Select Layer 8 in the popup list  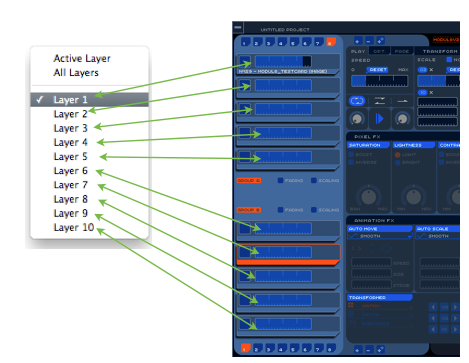(89, 199)
